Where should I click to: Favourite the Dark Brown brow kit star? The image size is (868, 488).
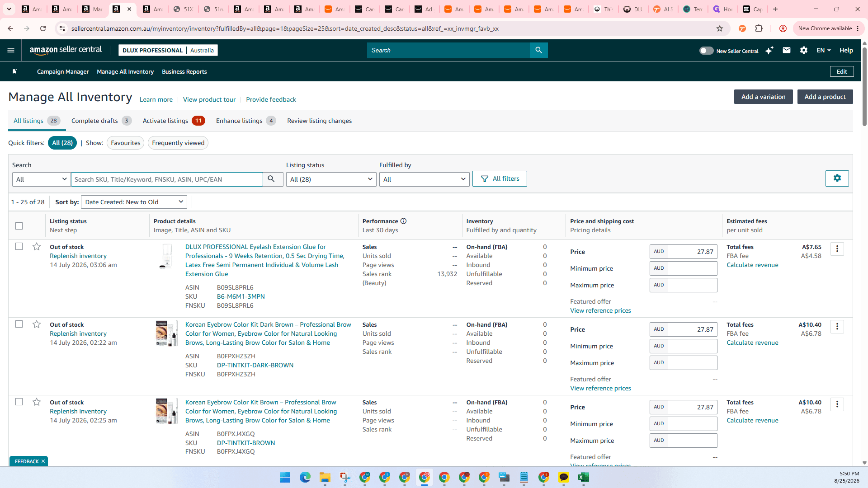[37, 324]
